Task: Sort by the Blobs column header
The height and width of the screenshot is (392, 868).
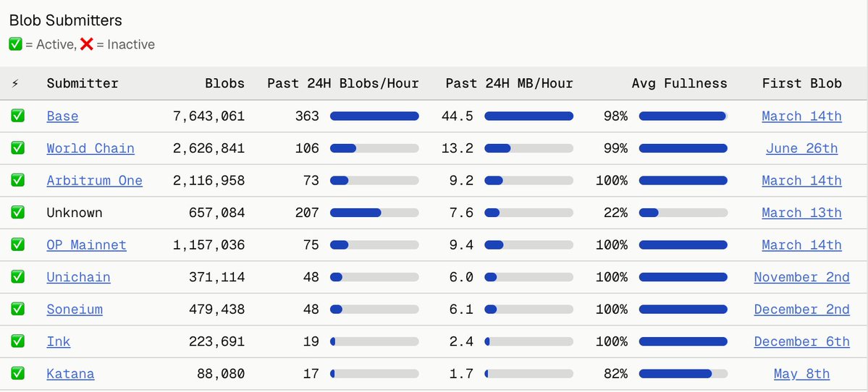Action: [x=224, y=83]
